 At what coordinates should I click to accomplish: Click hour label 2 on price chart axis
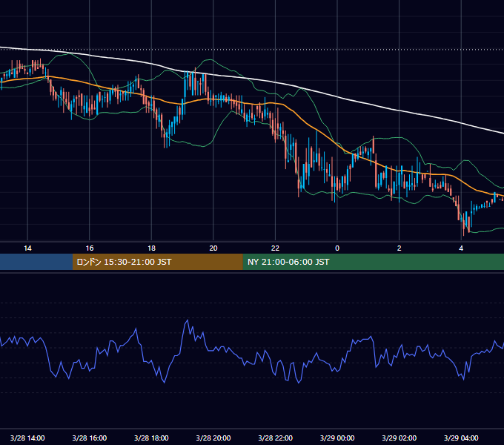399,248
